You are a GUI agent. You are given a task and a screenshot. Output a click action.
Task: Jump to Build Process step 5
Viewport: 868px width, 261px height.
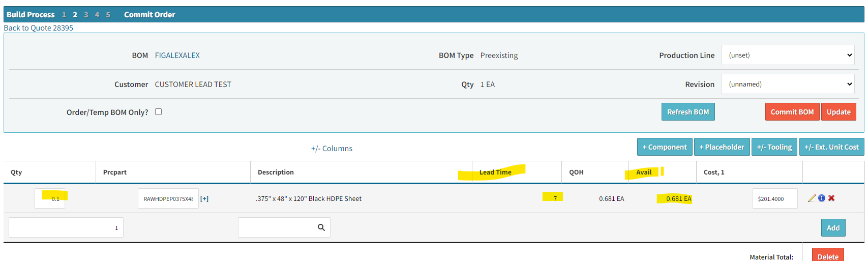108,15
